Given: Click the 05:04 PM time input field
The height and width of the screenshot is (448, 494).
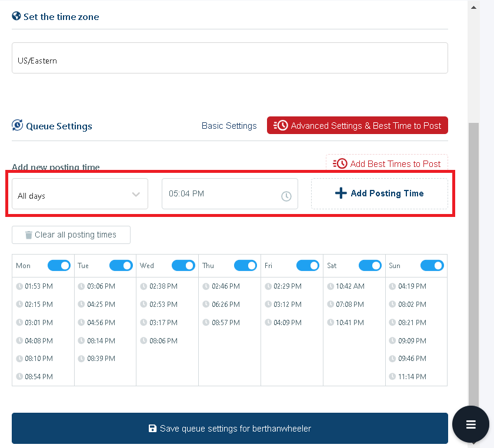Looking at the screenshot, I should [x=223, y=193].
